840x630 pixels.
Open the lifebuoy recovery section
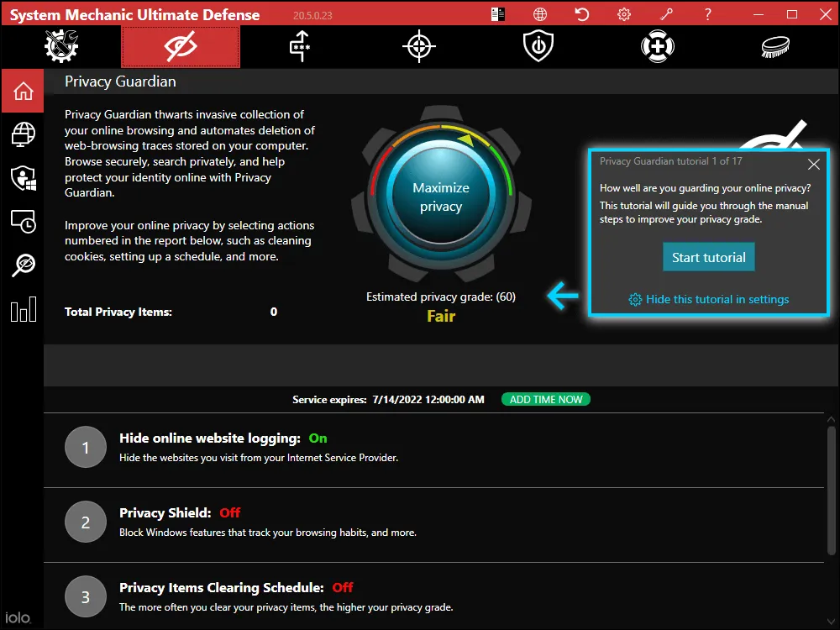658,46
